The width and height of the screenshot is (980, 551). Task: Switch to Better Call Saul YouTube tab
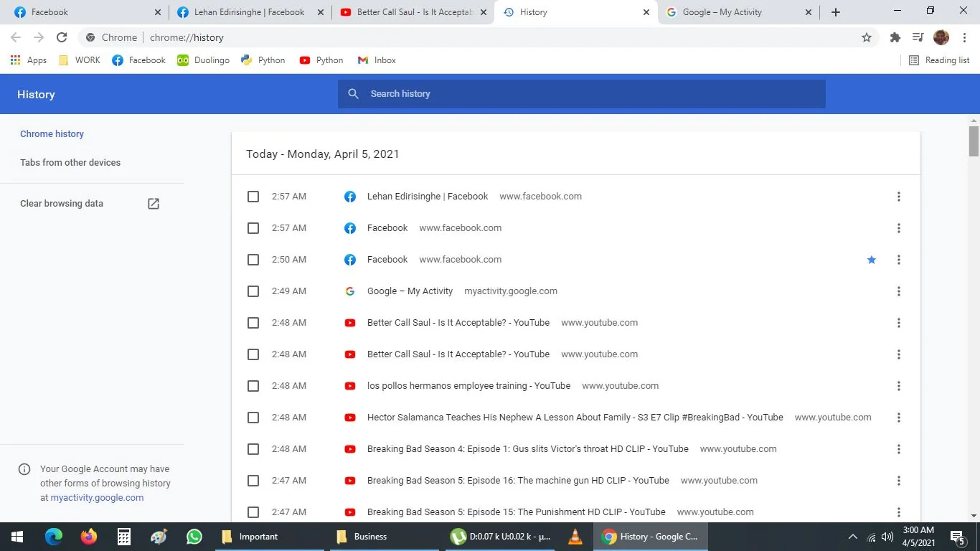pos(413,12)
